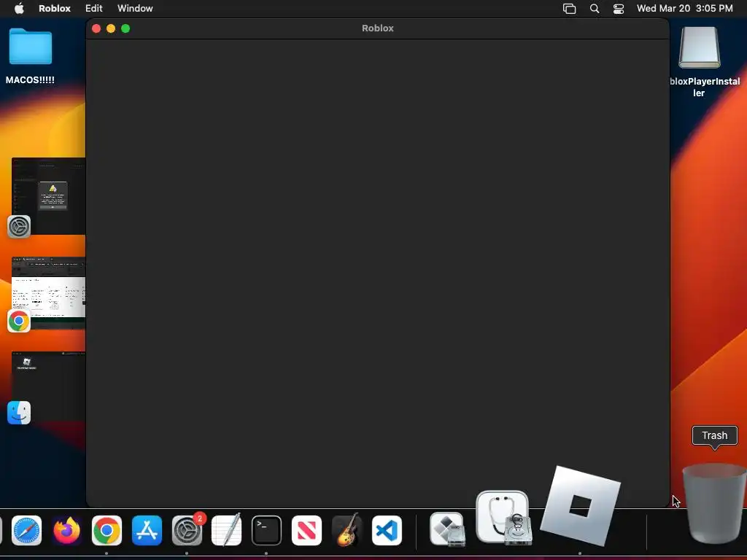The width and height of the screenshot is (747, 560).
Task: Click System Settings gear in Stage Manager
Action: tap(19, 227)
